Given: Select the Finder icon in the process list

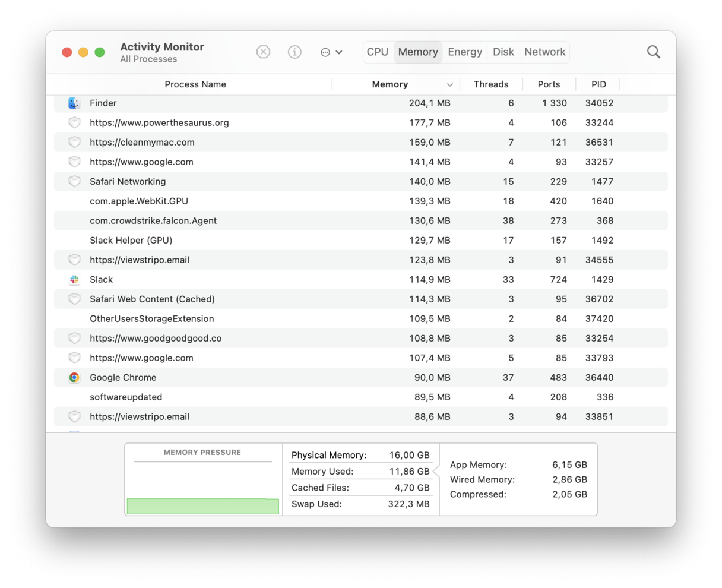Looking at the screenshot, I should [74, 103].
